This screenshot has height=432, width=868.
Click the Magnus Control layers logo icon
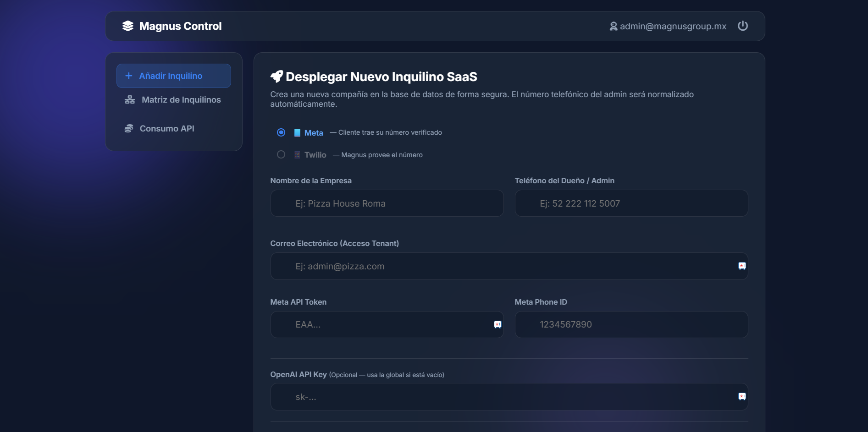coord(127,26)
